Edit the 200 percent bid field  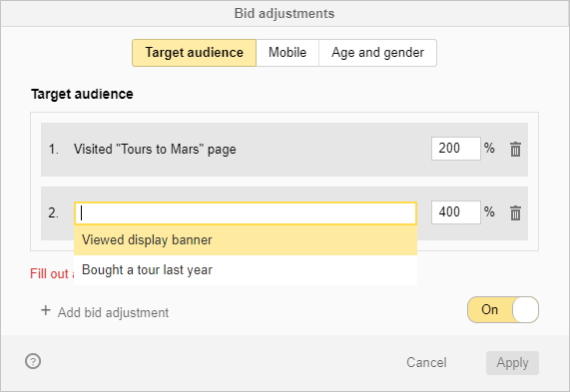[x=456, y=149]
